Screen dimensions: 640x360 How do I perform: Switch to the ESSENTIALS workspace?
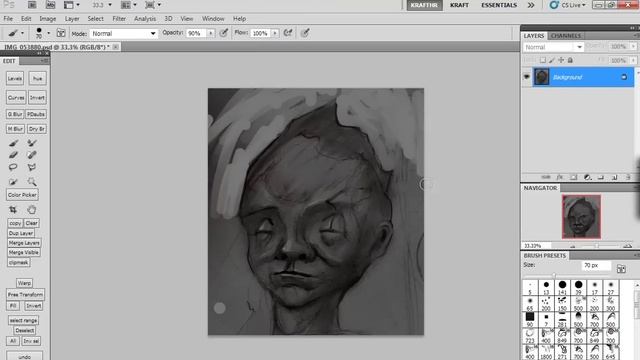point(499,5)
